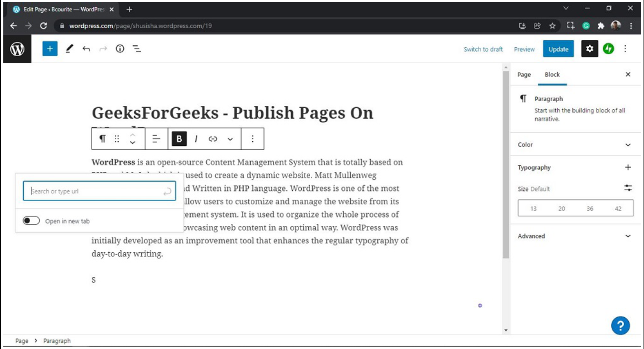The width and height of the screenshot is (644, 349).
Task: Open the List View outline icon
Action: pyautogui.click(x=137, y=49)
